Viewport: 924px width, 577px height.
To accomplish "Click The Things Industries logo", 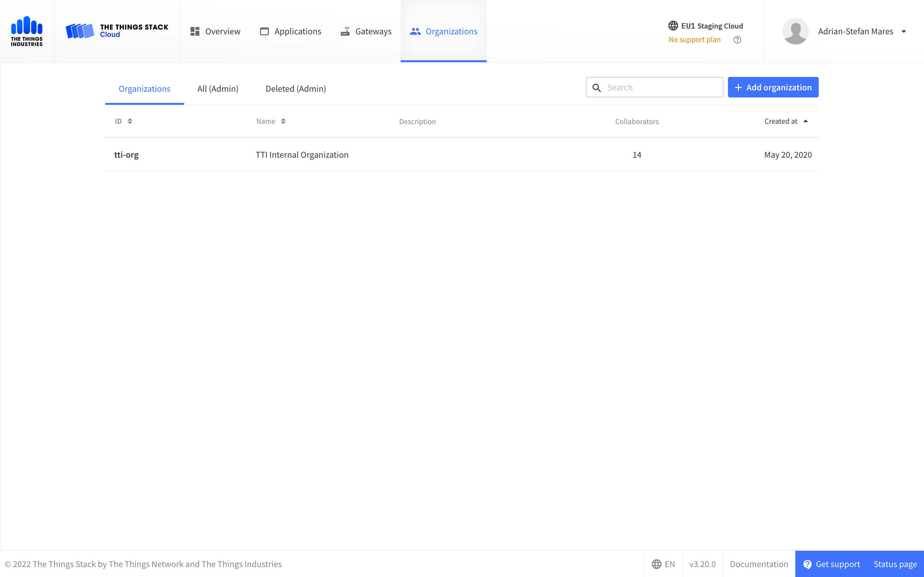I will (27, 31).
